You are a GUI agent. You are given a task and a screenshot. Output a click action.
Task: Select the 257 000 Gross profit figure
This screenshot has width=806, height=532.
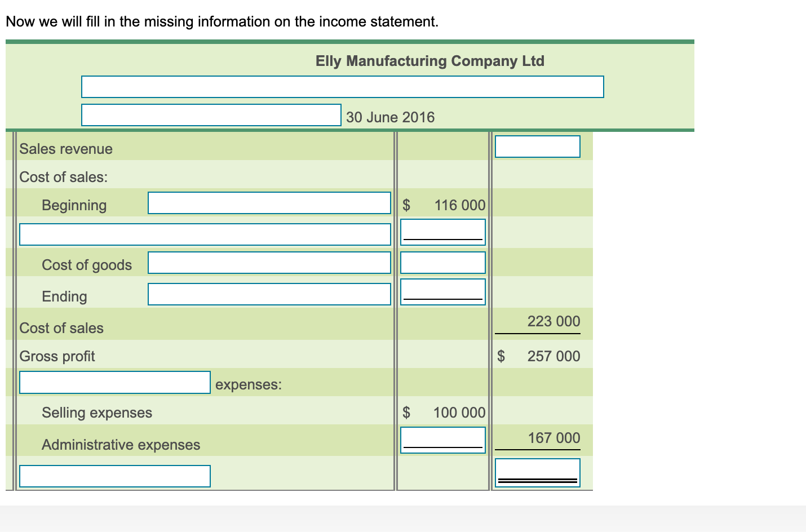click(553, 356)
